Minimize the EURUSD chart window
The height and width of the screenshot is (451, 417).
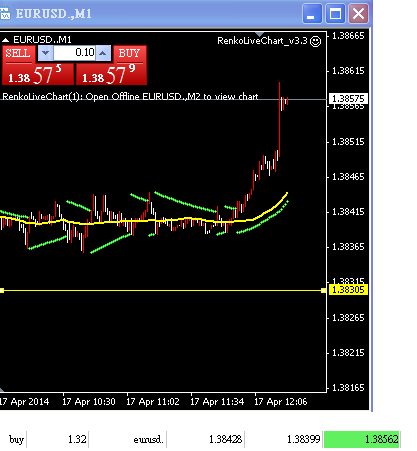click(312, 14)
